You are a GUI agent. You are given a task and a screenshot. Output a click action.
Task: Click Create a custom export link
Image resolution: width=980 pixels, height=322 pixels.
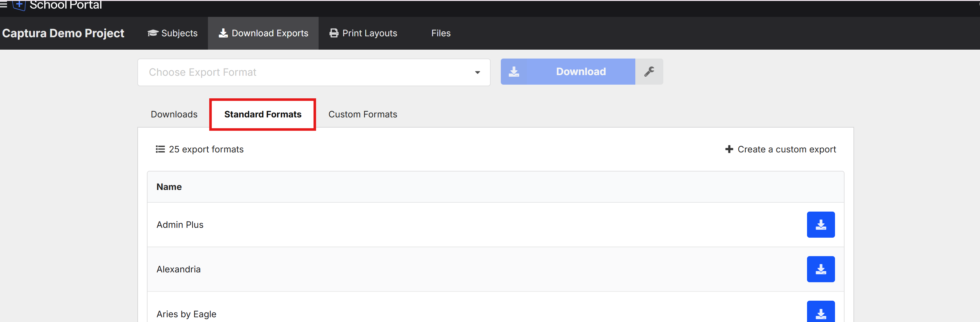point(786,149)
